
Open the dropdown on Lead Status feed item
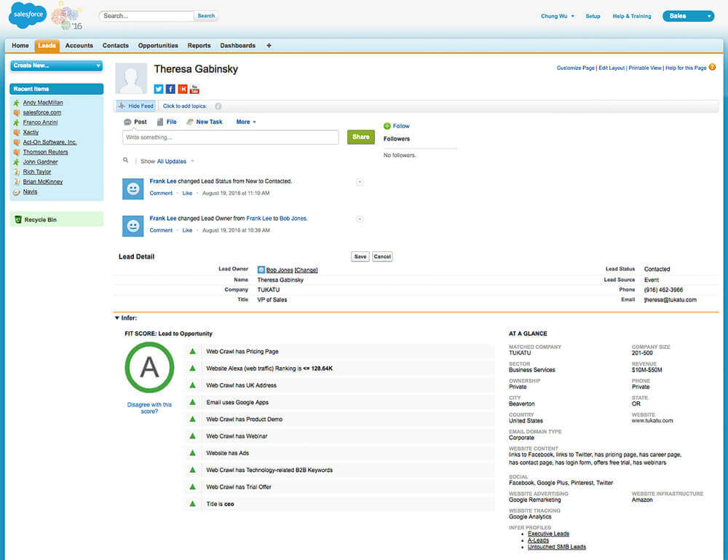click(360, 181)
